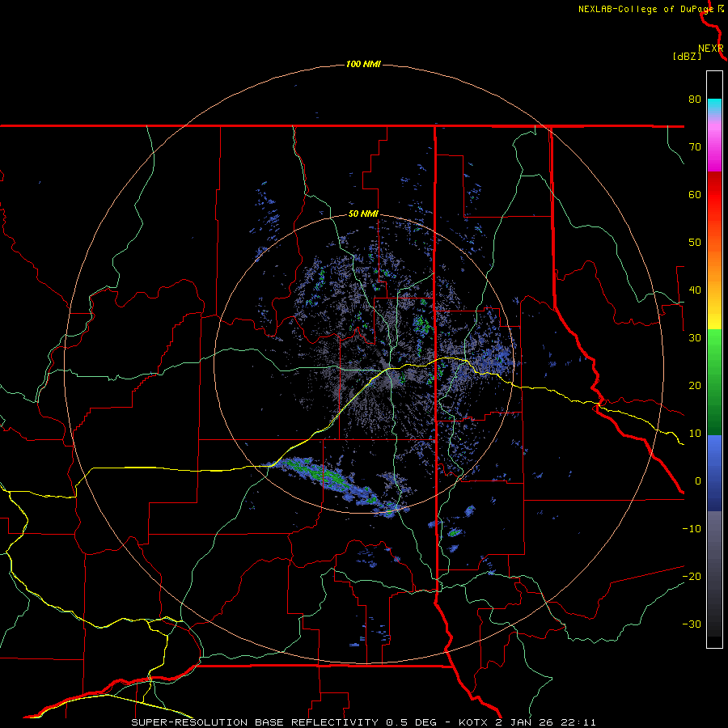Click the green segment of the color bar

pyautogui.click(x=714, y=382)
